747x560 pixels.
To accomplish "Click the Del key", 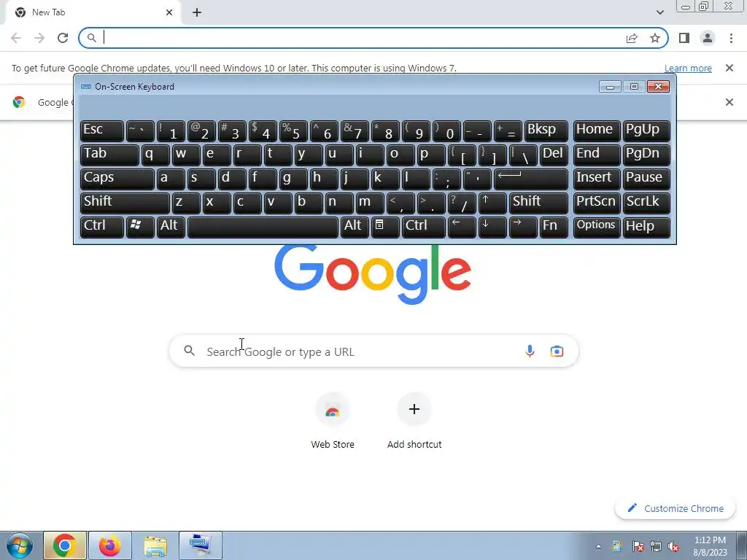I will coord(554,155).
